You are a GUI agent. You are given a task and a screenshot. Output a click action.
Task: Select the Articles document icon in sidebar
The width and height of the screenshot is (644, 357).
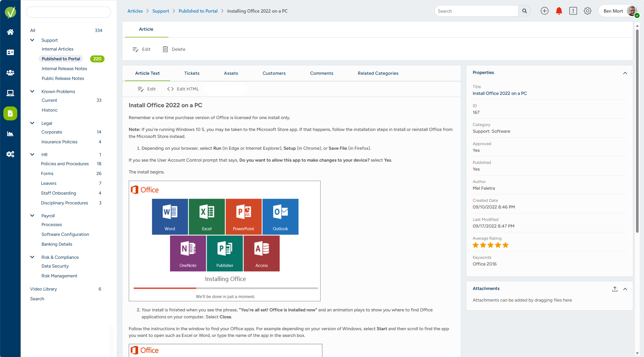coord(10,113)
